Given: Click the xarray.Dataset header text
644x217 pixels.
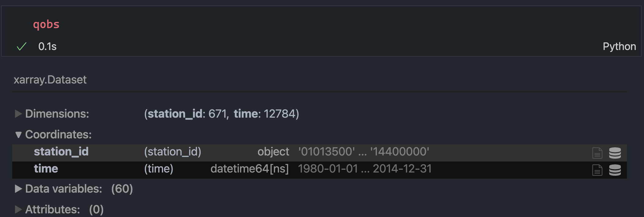Looking at the screenshot, I should (x=50, y=80).
